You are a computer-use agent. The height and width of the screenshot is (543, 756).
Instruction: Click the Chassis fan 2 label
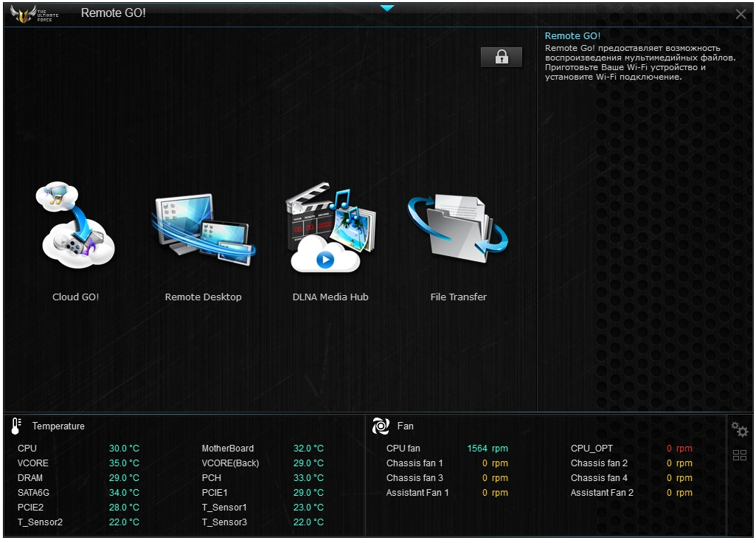pos(600,463)
